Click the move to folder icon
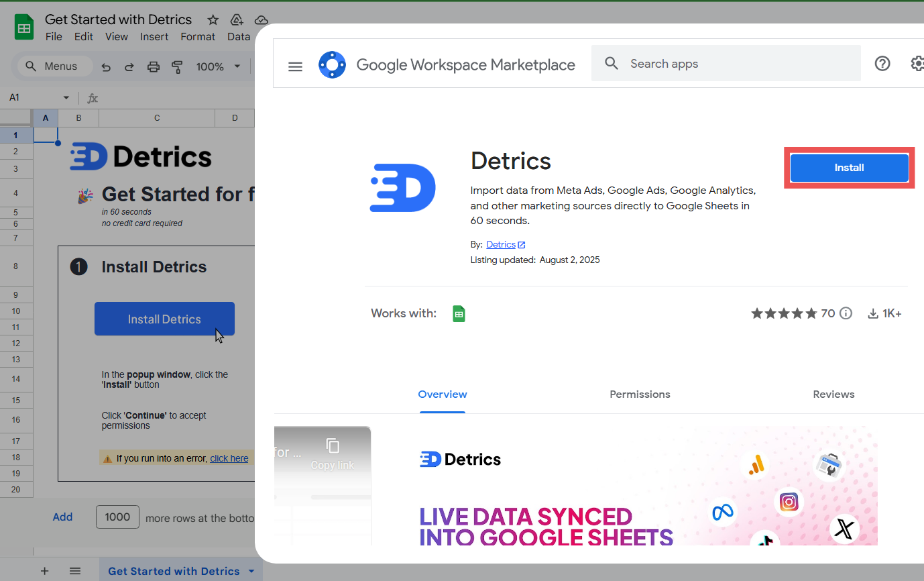 click(237, 19)
